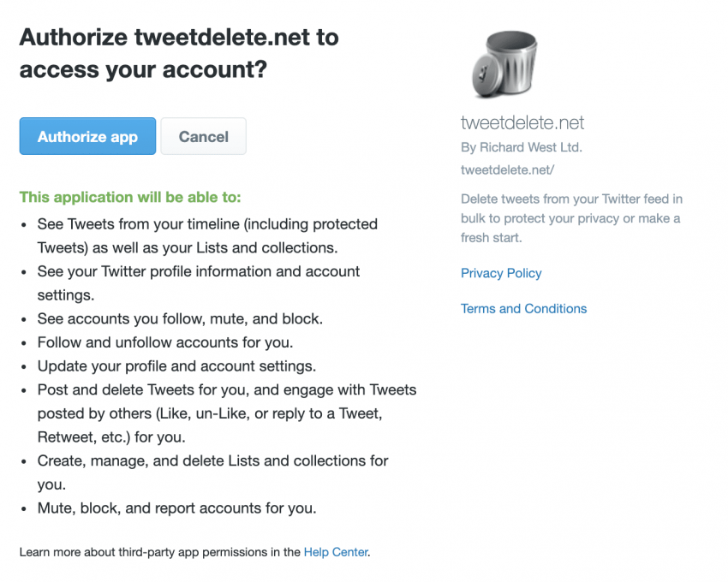This screenshot has width=728, height=582.
Task: Click the 'Post and delete Tweets for you' permission
Action: [x=226, y=389]
